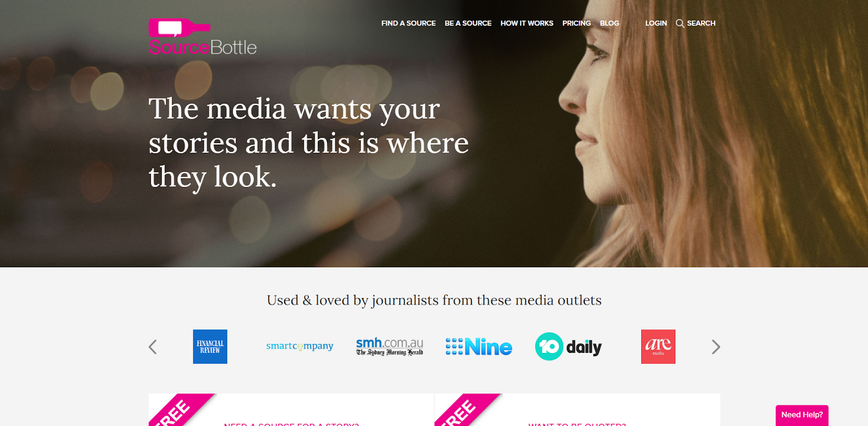Click the search magnifier icon
Viewport: 868px width, 426px height.
coord(680,23)
